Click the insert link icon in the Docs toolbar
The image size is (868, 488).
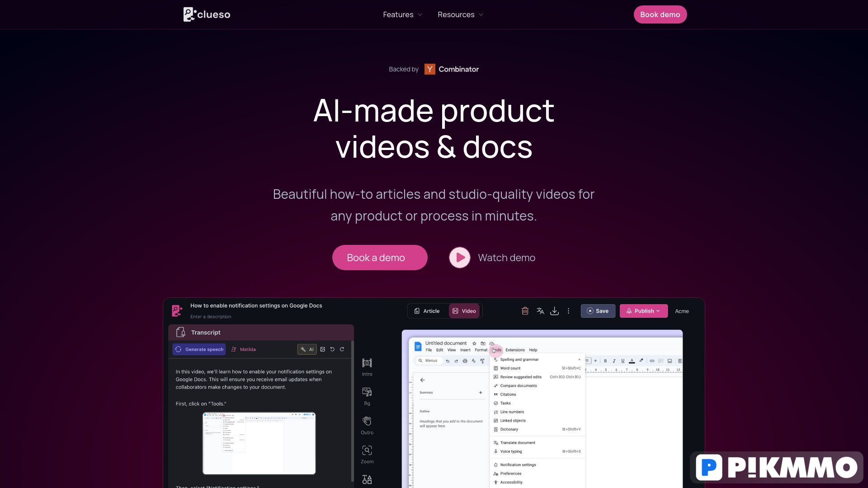652,361
